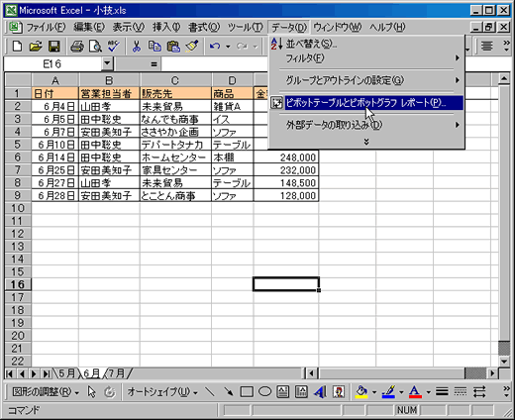Open 外部データの取り込み submenu
515x420 pixels.
point(366,125)
